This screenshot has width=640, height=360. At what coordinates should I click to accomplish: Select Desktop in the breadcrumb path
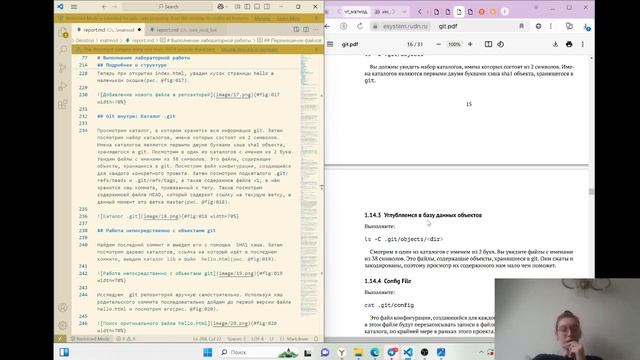coord(85,40)
